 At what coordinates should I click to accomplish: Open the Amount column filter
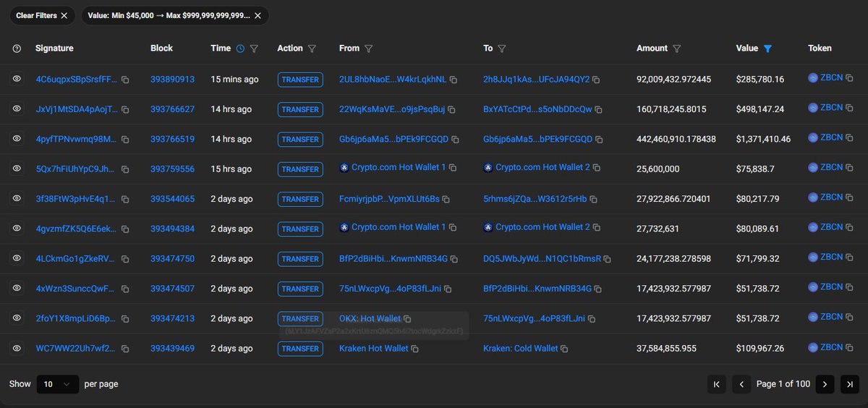(x=676, y=48)
